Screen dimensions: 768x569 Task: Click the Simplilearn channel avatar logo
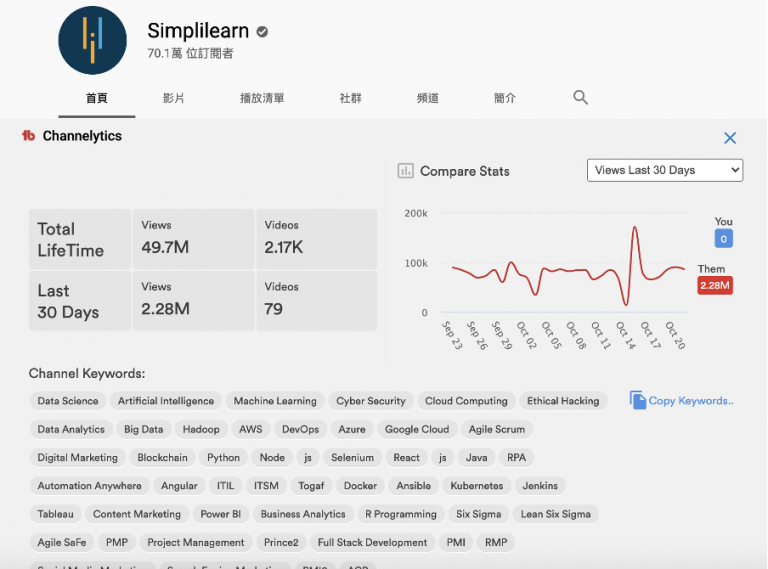(x=92, y=40)
